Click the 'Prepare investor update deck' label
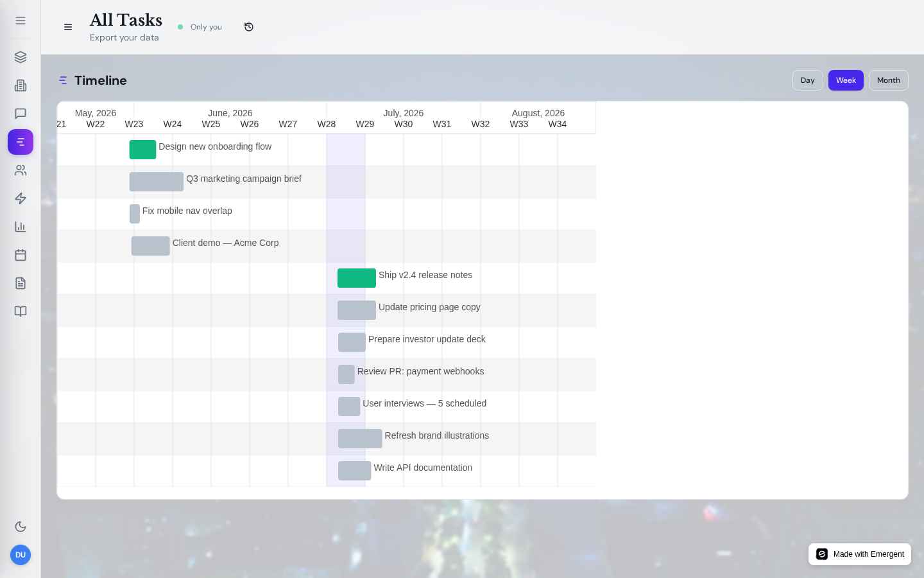924x578 pixels. (427, 339)
